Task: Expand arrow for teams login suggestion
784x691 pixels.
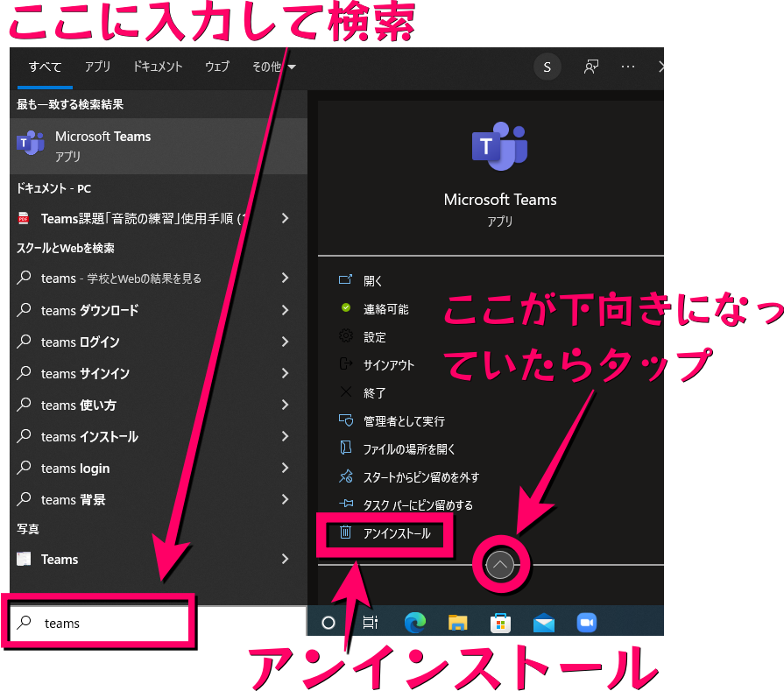Action: (x=285, y=468)
